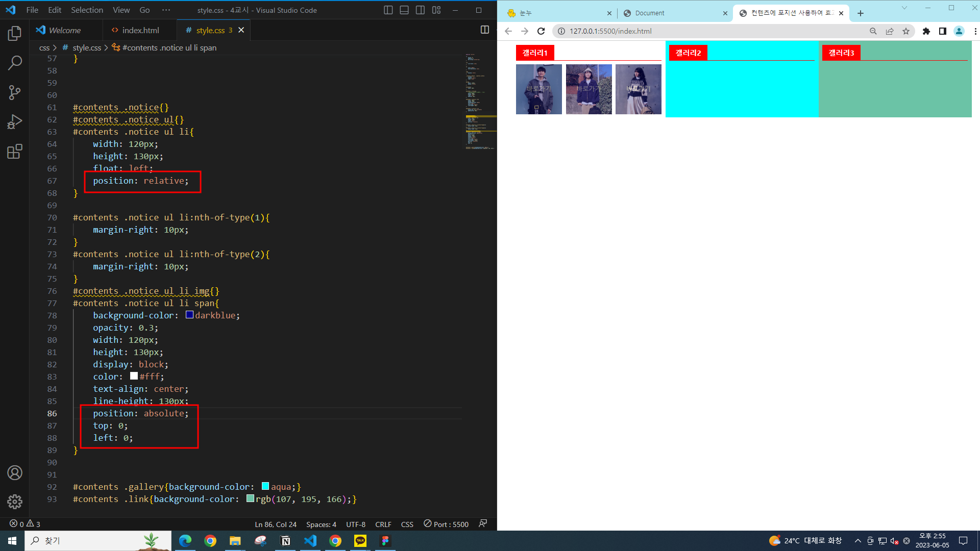Image resolution: width=980 pixels, height=551 pixels.
Task: Open the Extensions view
Action: [x=15, y=152]
